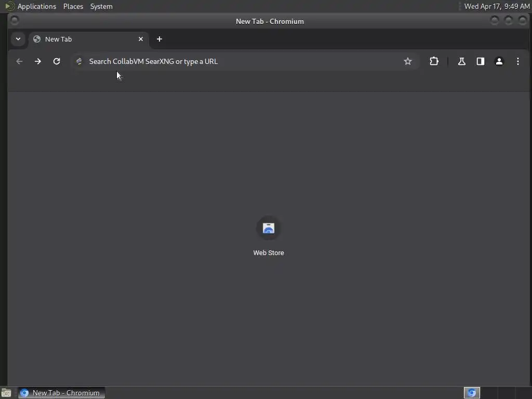Open Chrome Labs flask icon

click(x=461, y=61)
